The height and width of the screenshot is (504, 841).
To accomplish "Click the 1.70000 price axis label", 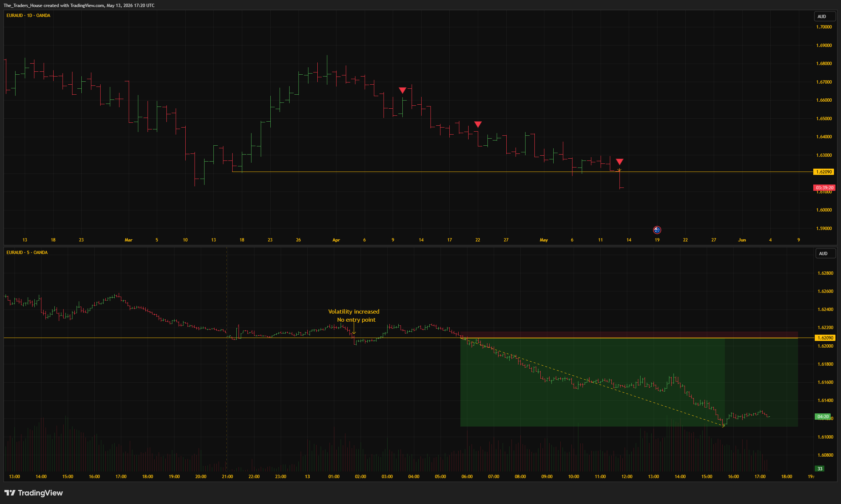I will point(824,27).
